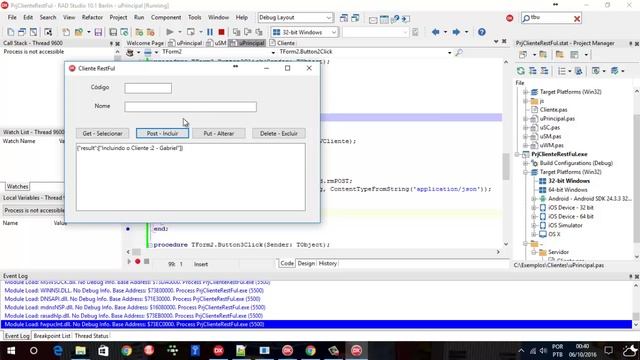The image size is (640, 360).
Task: Click the green Run arrow icon
Action: click(170, 32)
